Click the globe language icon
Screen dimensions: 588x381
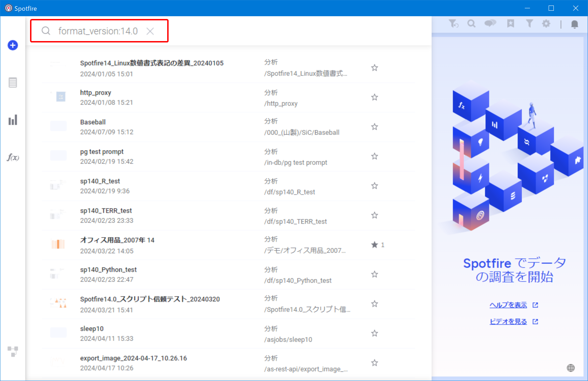click(x=571, y=368)
